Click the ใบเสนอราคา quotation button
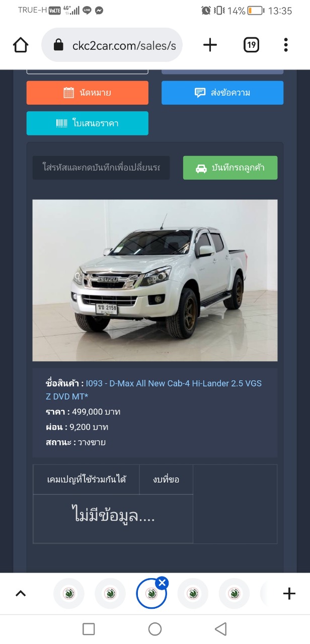 88,123
